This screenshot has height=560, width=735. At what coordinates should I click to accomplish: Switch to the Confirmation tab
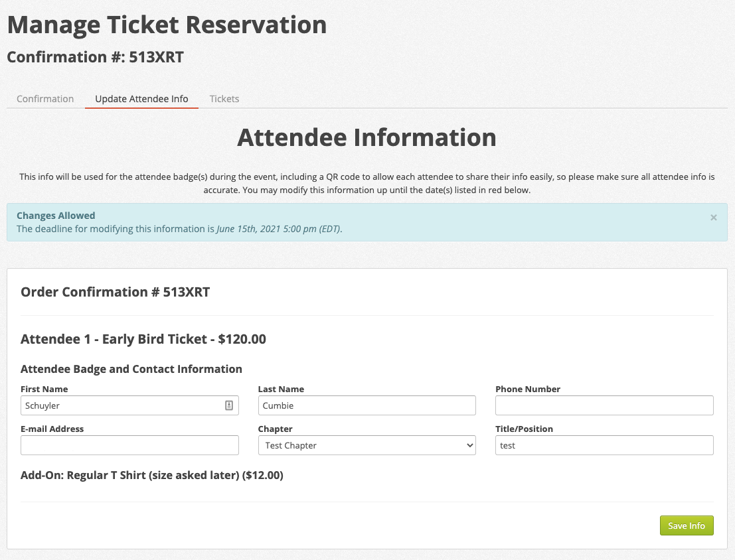point(45,99)
